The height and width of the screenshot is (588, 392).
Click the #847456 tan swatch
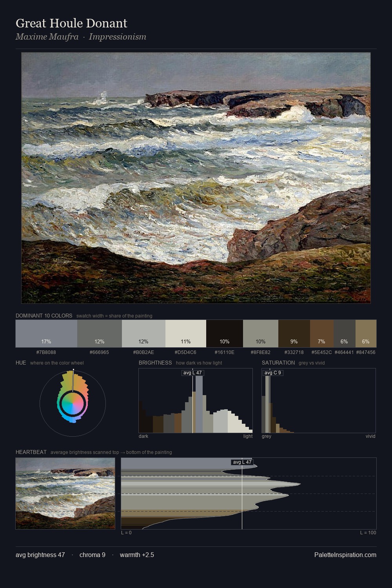[x=366, y=334]
